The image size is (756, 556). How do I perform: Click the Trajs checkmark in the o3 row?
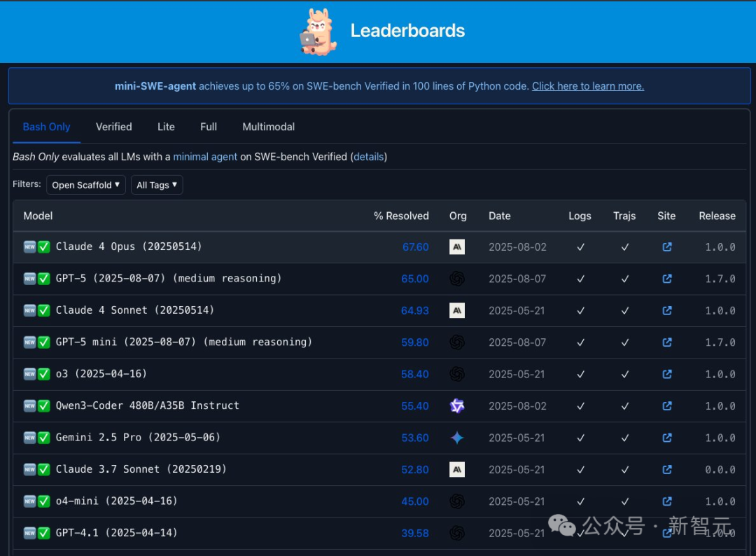point(625,374)
